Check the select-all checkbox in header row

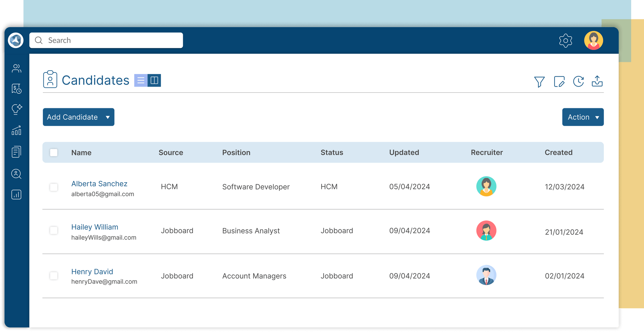54,152
